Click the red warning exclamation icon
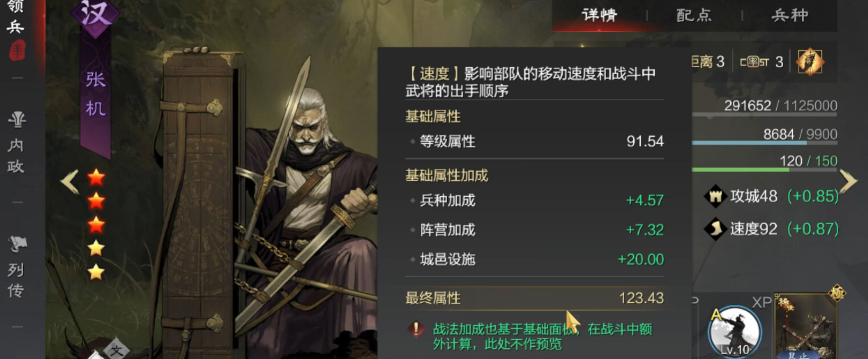The image size is (868, 359). pos(417,330)
